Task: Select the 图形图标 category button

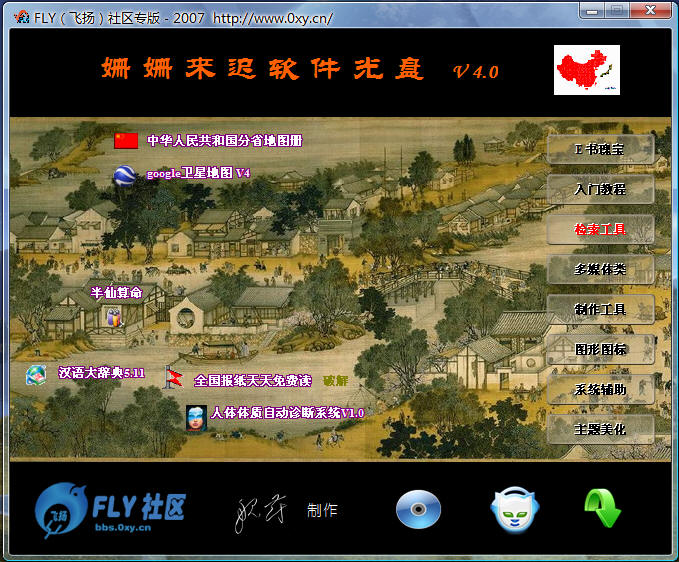Action: [x=600, y=349]
